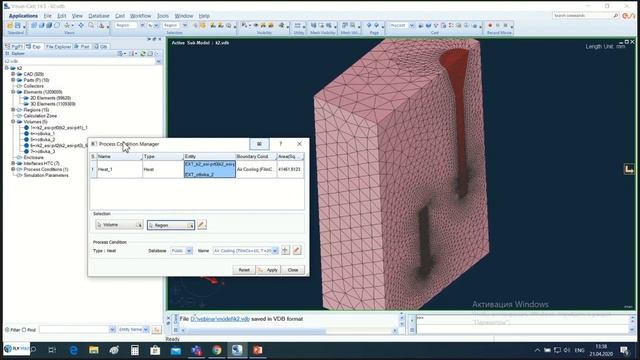The height and width of the screenshot is (360, 640).
Task: Click the first Page group arrow icon
Action: [369, 25]
